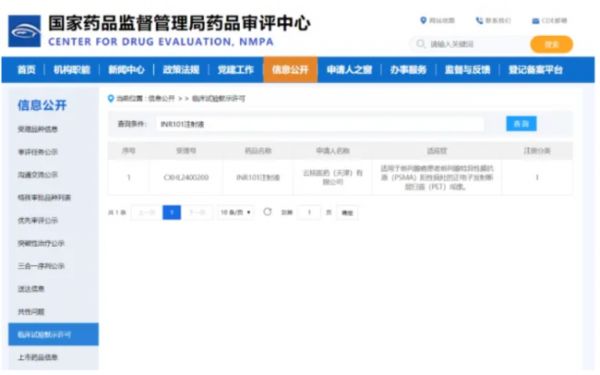Open 监督与反馈 in the navigation bar
The image size is (600, 375).
click(x=467, y=70)
